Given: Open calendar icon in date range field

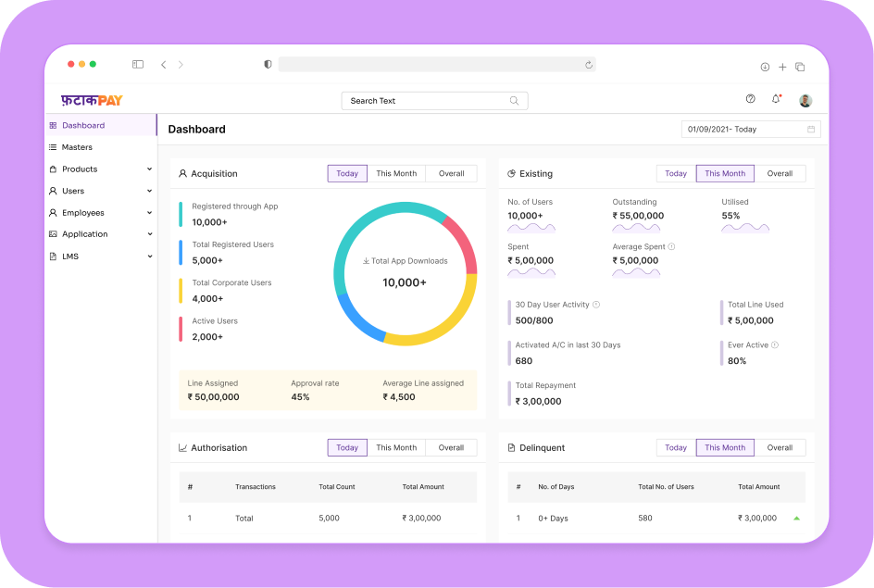Looking at the screenshot, I should click(x=811, y=130).
